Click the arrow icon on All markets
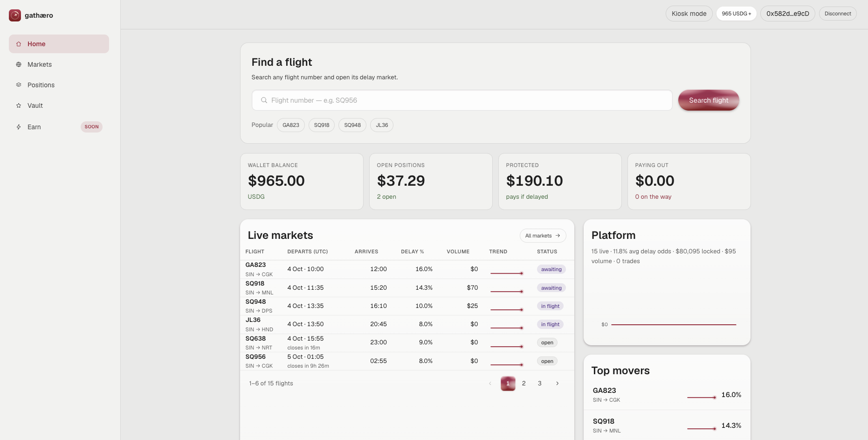 pos(558,236)
